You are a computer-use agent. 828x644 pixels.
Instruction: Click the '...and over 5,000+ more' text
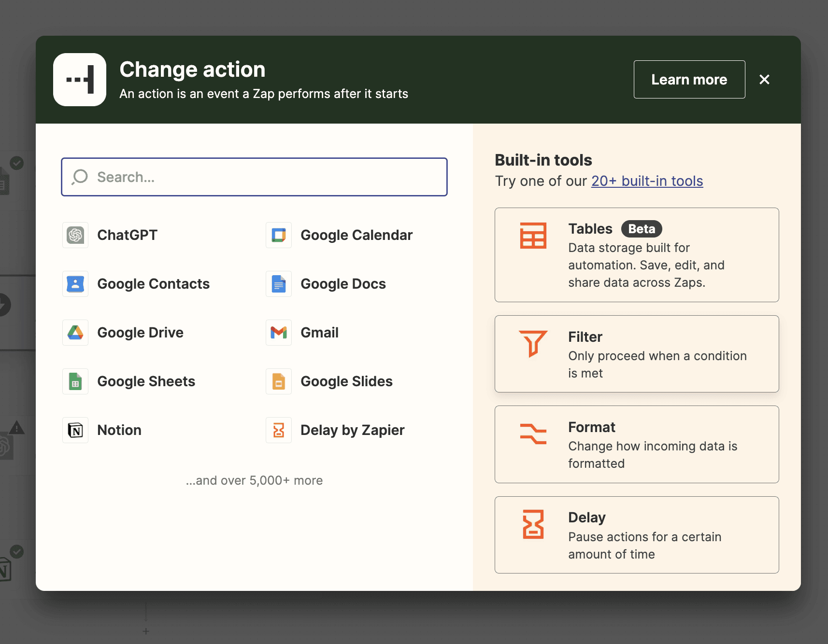254,480
